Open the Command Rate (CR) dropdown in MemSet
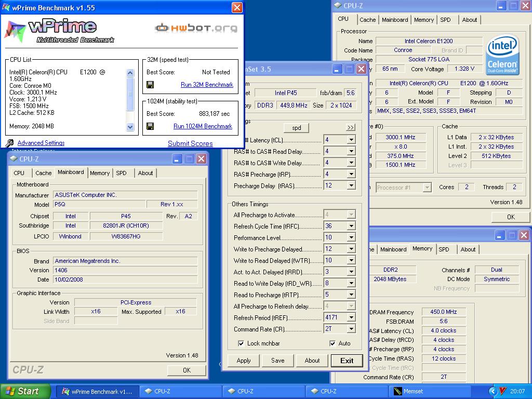The image size is (532, 399). 351,329
